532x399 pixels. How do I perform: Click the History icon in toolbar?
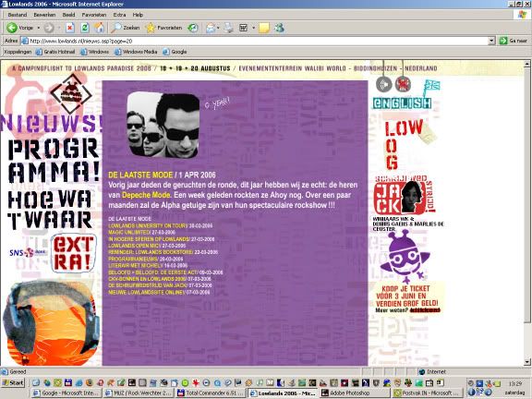point(193,28)
